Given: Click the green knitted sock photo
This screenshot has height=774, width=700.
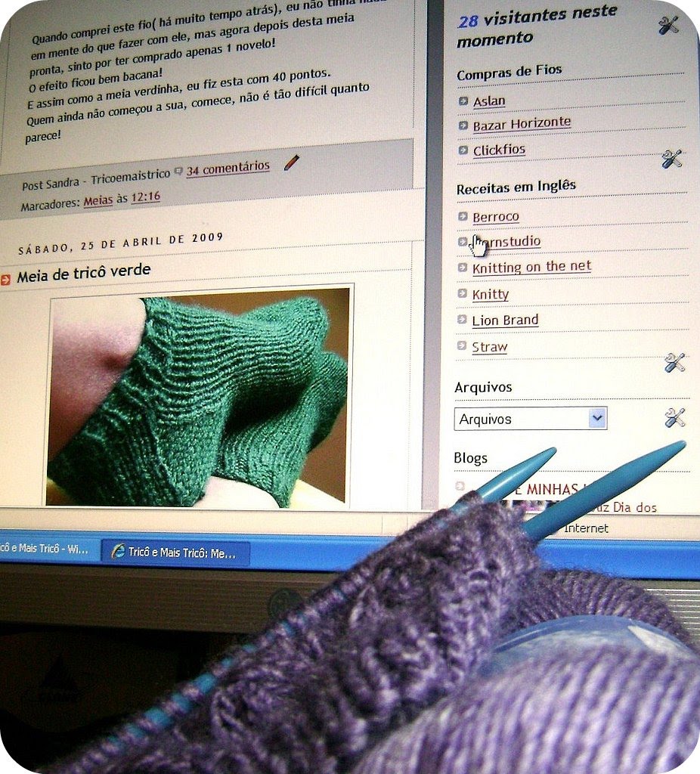Looking at the screenshot, I should point(197,396).
